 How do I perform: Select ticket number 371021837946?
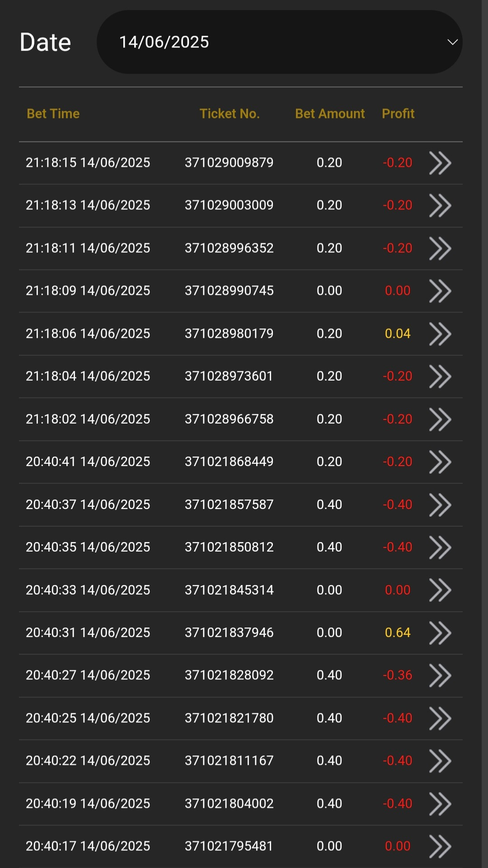click(x=229, y=632)
